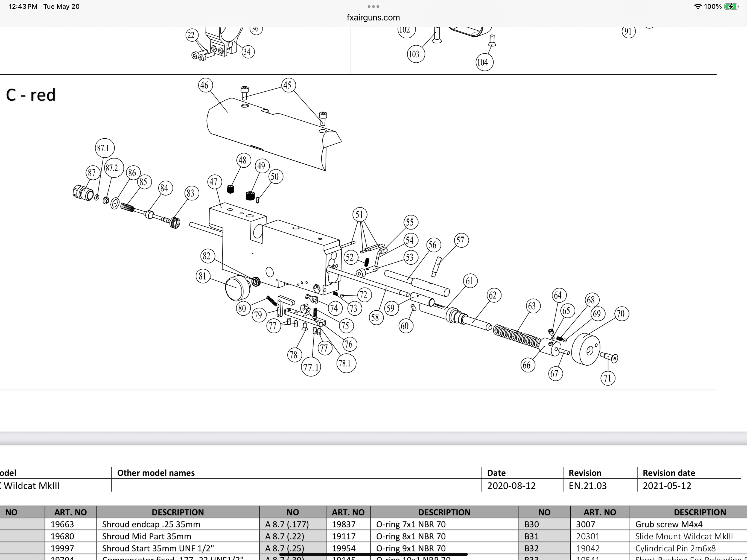Tap the B30 part number cell
The width and height of the screenshot is (747, 560).
(x=544, y=524)
